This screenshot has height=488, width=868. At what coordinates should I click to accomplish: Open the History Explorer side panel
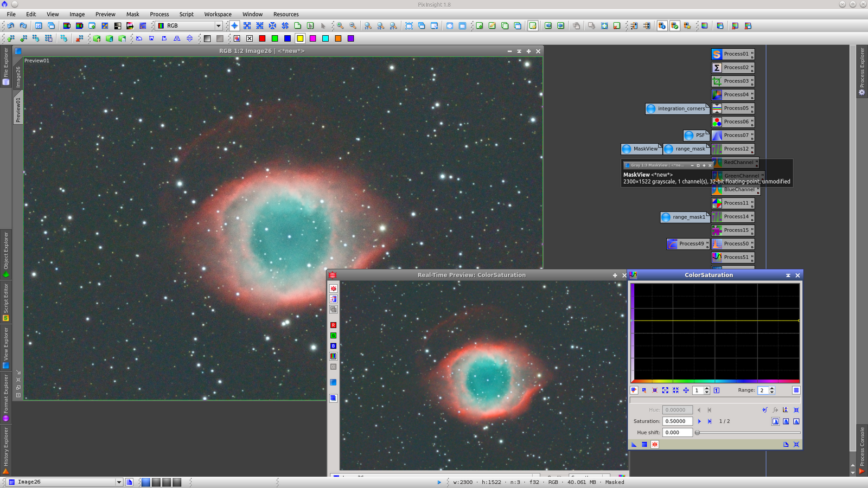(6, 450)
